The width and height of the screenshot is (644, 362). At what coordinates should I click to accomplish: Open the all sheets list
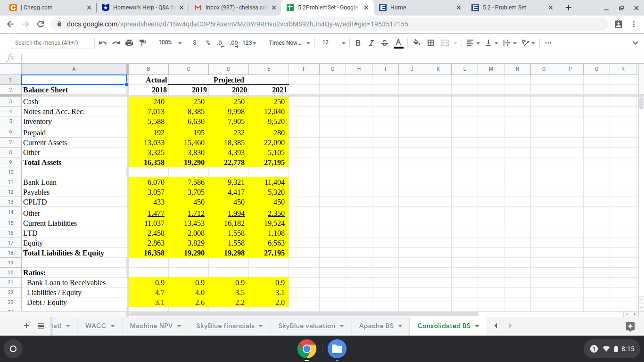41,326
